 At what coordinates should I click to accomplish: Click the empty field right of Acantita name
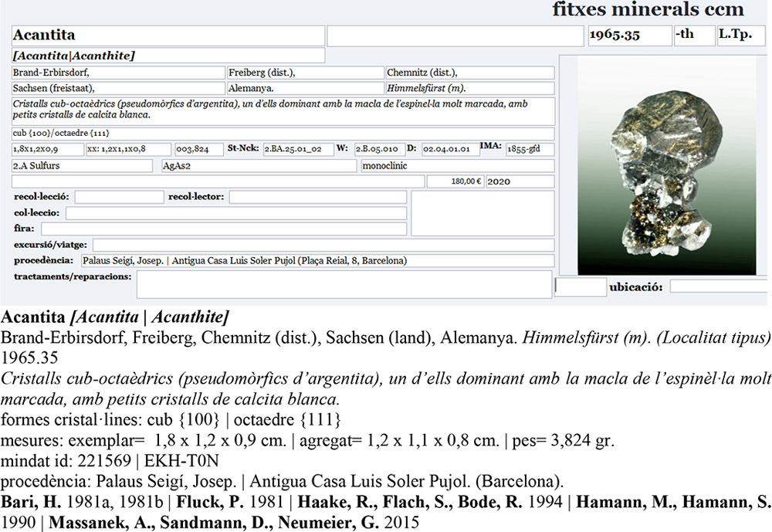[455, 36]
